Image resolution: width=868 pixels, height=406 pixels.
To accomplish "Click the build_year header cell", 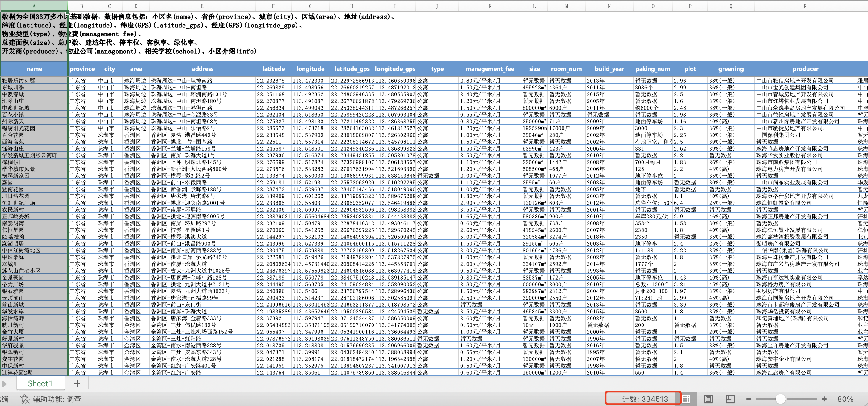I will (609, 69).
